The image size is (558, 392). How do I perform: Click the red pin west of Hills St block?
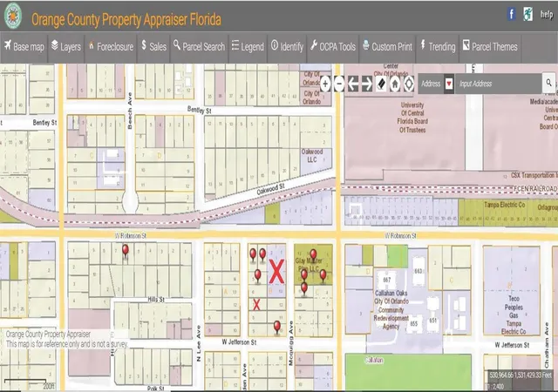tap(126, 251)
